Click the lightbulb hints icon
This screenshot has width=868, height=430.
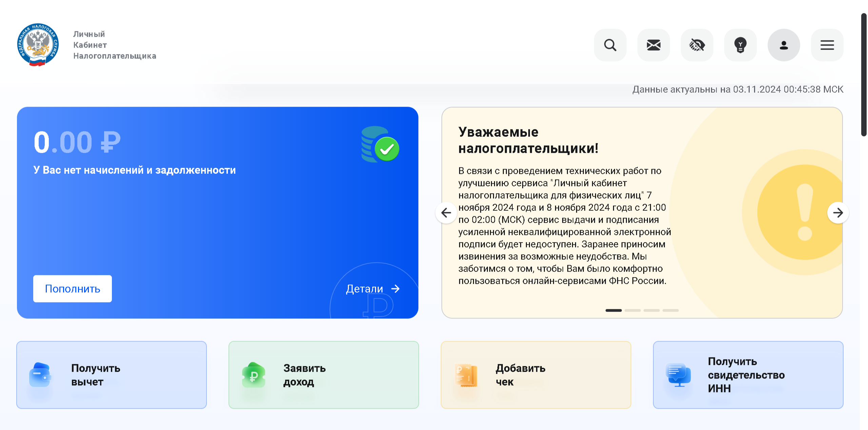pos(740,45)
